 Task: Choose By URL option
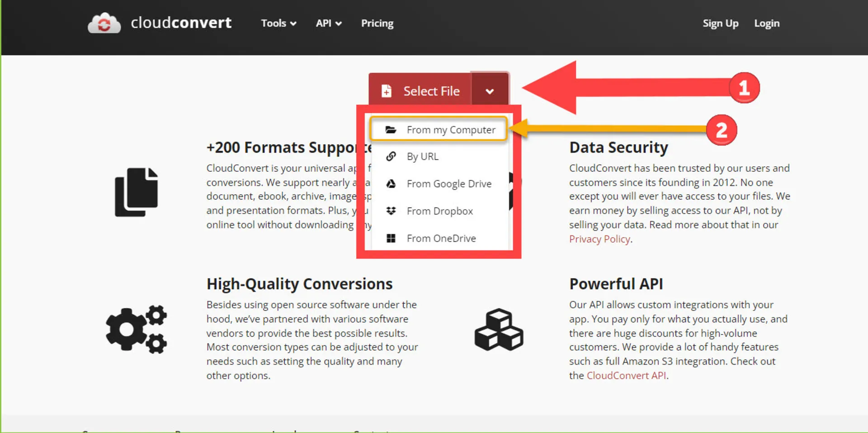click(x=439, y=156)
